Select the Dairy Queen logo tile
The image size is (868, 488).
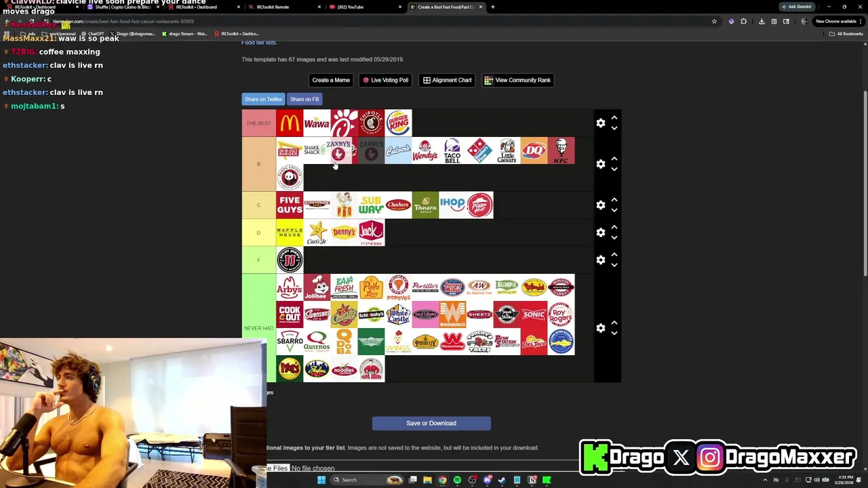point(534,150)
